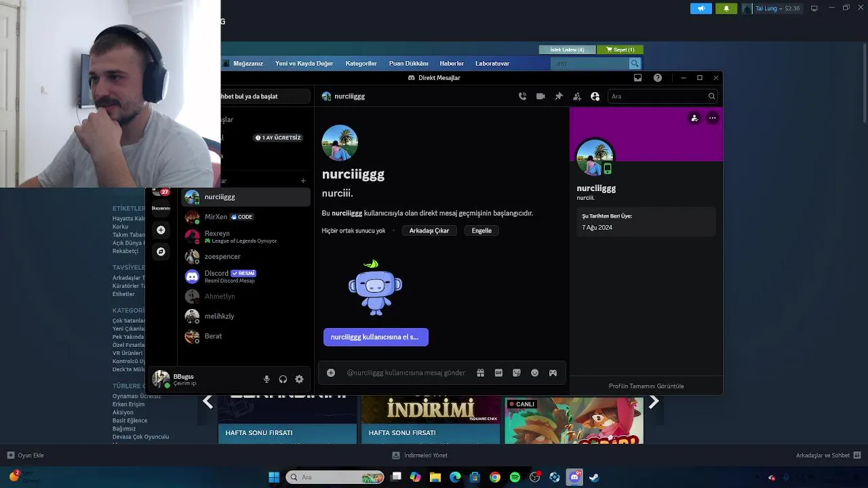Screen dimensions: 868x488
Task: Click Profilin Tamamını Görüntüle link
Action: click(646, 386)
